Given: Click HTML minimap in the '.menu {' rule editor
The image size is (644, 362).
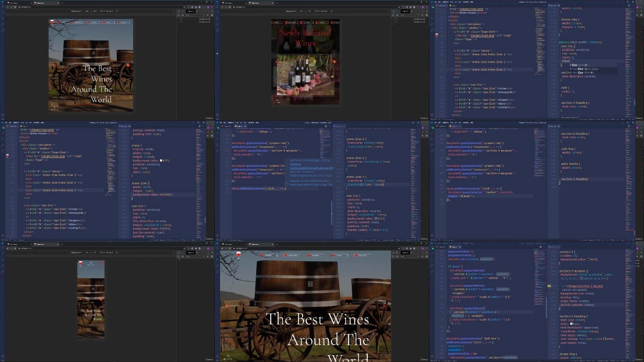Looking at the screenshot, I should tap(111, 161).
